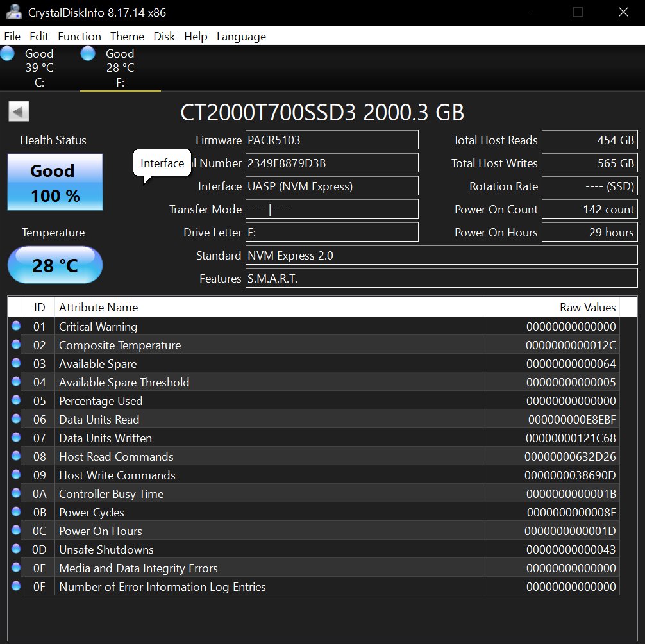The height and width of the screenshot is (644, 645).
Task: Open the Language menu
Action: pyautogui.click(x=241, y=37)
